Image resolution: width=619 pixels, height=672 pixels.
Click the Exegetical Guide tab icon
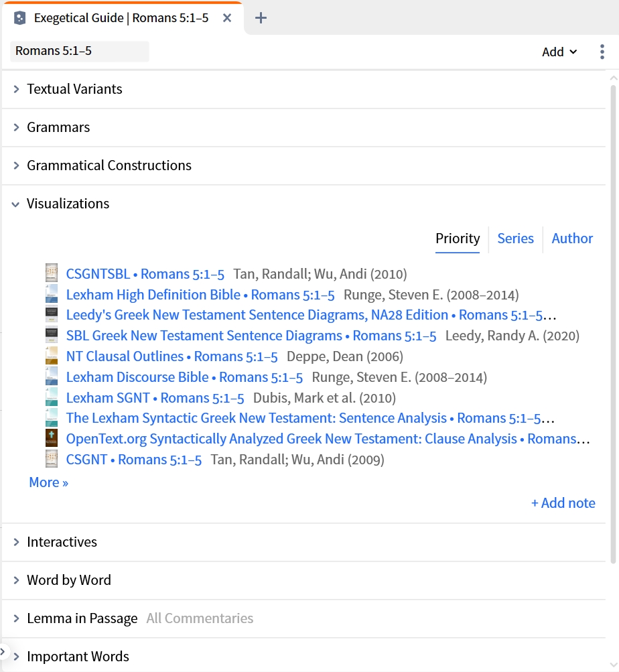(19, 18)
